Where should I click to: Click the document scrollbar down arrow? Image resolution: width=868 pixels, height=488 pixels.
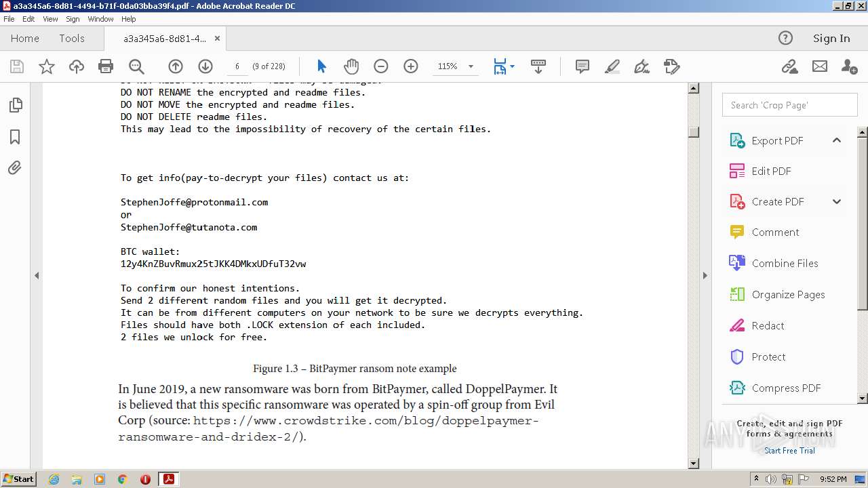point(693,464)
